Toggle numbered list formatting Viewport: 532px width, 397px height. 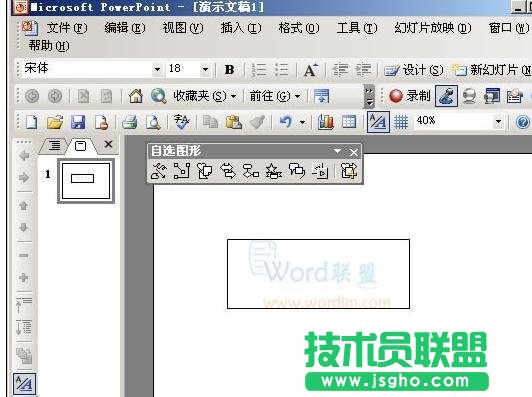259,70
